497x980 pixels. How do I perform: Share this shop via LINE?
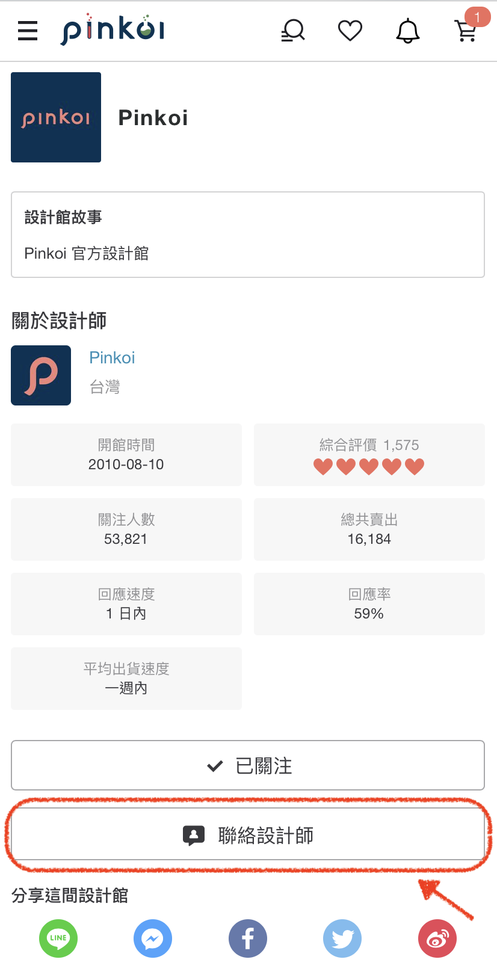click(x=58, y=938)
